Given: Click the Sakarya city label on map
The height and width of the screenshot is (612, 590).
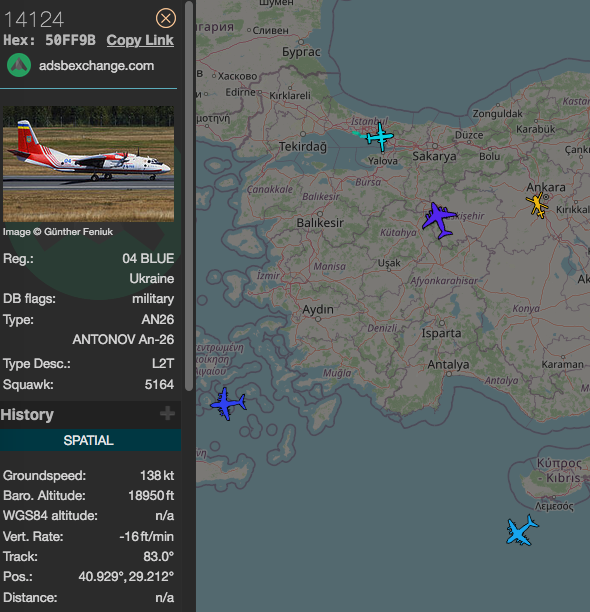Looking at the screenshot, I should coord(434,157).
